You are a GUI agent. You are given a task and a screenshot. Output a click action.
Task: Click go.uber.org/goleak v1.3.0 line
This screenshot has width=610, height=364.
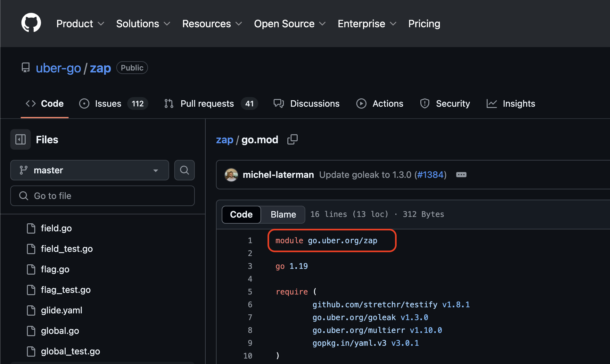point(370,318)
